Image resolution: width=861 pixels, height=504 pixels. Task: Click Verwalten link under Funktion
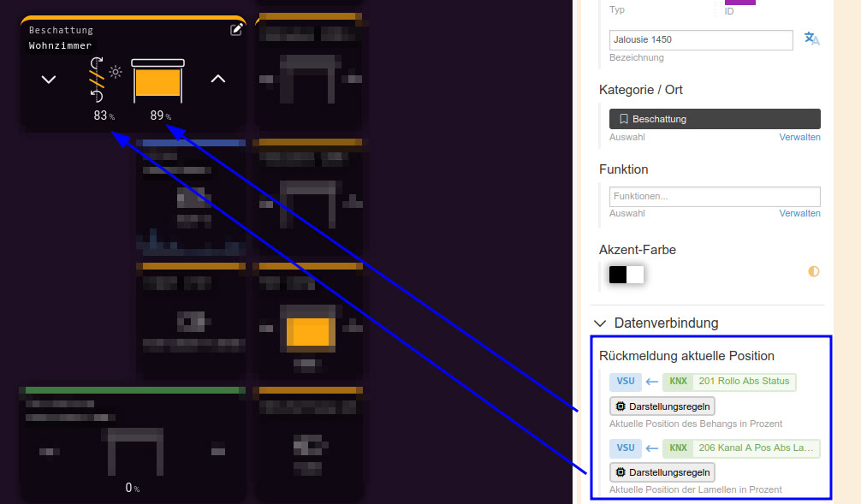(x=799, y=213)
